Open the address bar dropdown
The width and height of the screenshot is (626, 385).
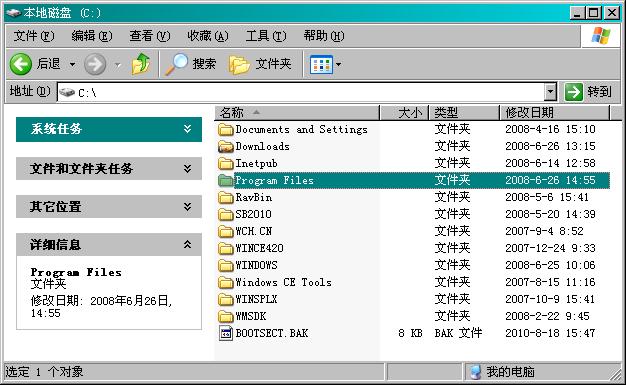551,92
